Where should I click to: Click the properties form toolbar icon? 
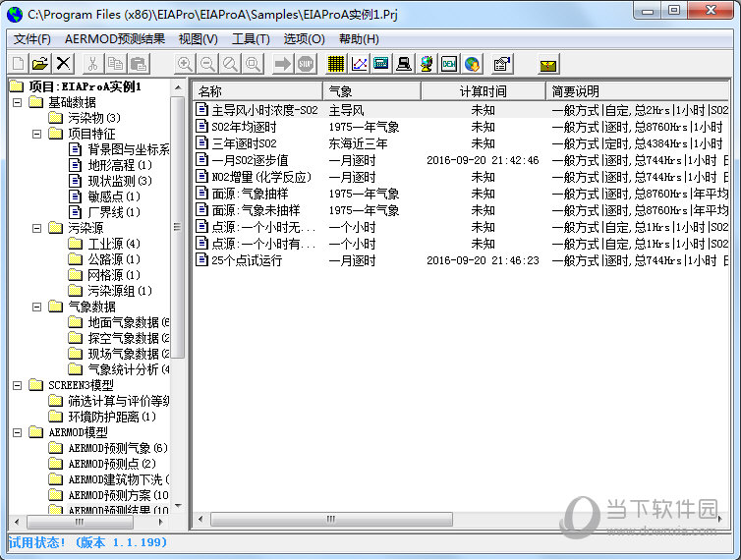click(x=502, y=64)
